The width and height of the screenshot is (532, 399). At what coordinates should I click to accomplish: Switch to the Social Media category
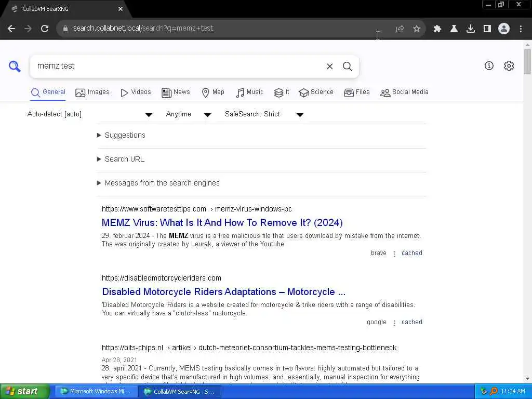point(404,92)
